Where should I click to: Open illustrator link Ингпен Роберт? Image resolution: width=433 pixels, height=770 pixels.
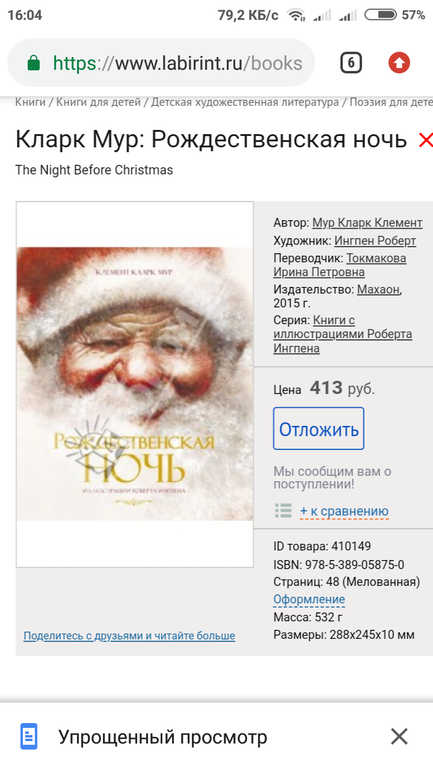pos(375,241)
